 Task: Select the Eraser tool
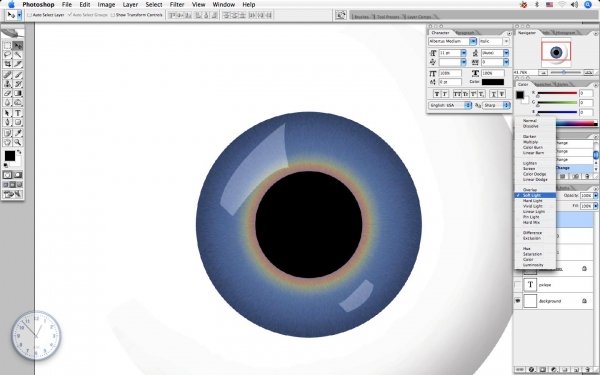pos(7,93)
